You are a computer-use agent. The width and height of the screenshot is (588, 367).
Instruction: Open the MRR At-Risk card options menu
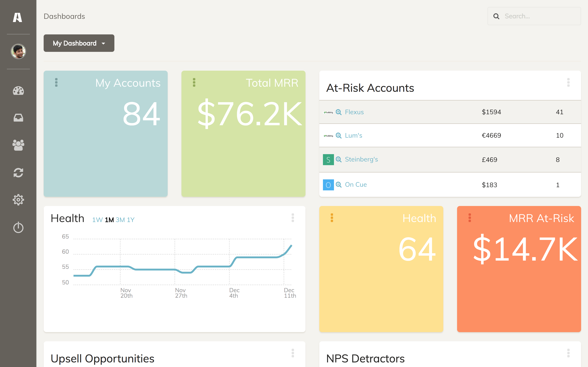[470, 218]
